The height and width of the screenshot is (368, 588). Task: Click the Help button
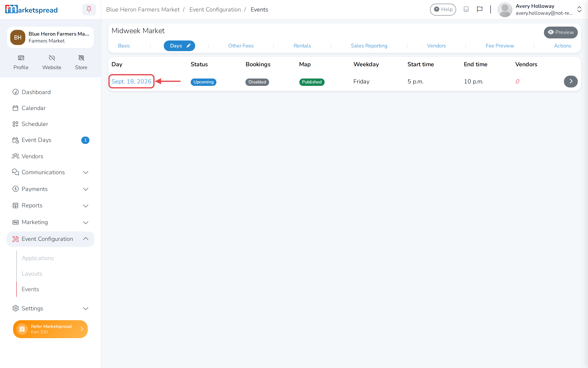(443, 9)
